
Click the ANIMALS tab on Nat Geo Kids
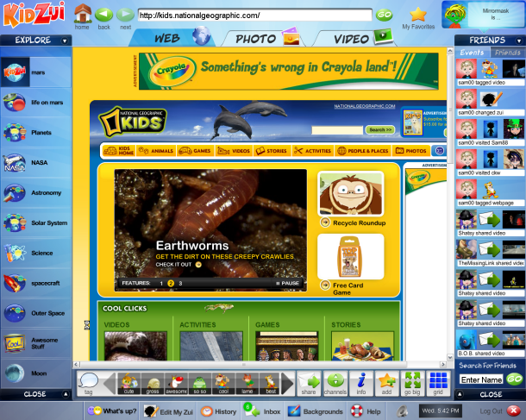point(156,151)
